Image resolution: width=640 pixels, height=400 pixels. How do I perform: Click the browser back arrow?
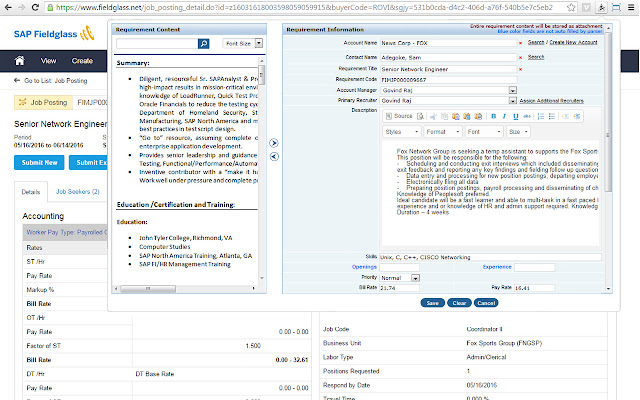(x=8, y=7)
